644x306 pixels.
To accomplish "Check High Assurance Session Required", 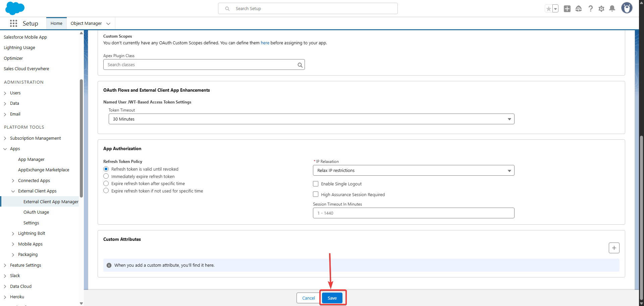I will click(316, 194).
